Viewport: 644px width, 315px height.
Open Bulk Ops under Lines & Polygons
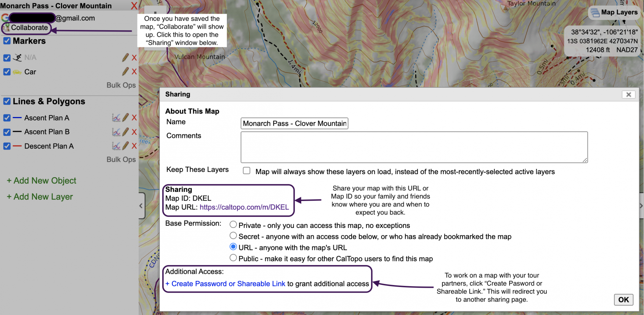click(x=121, y=159)
